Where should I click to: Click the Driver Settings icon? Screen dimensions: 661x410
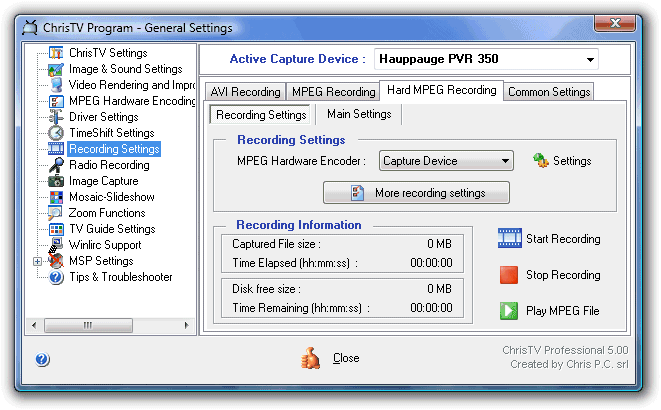[x=56, y=117]
